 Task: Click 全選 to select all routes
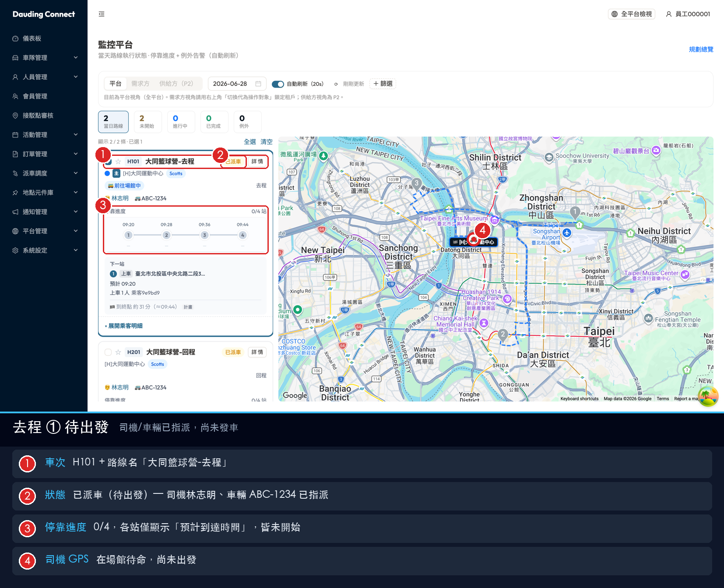(250, 142)
